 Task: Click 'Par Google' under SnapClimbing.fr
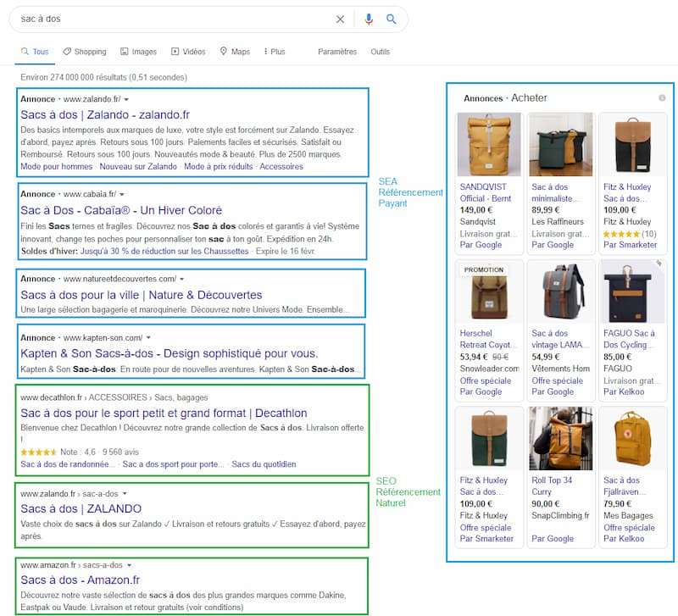[x=553, y=539]
